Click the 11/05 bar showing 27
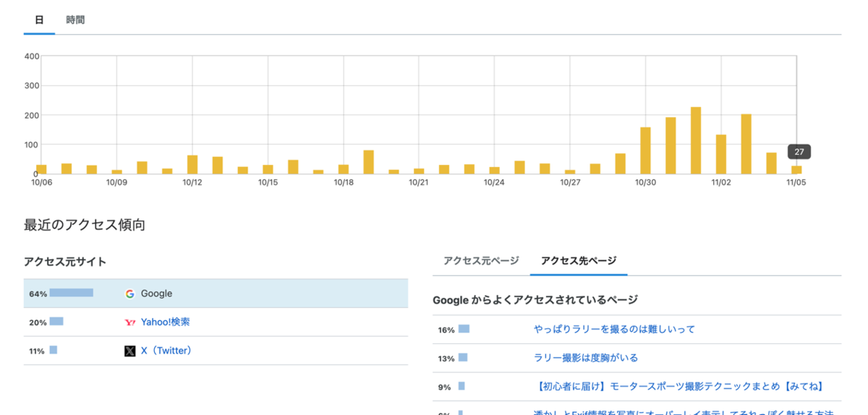The width and height of the screenshot is (868, 415). pos(796,170)
